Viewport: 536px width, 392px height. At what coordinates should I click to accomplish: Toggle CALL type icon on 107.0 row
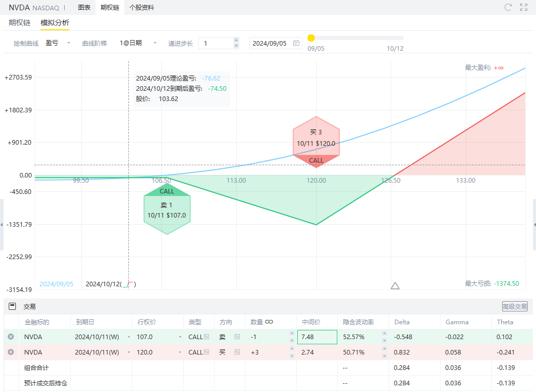(x=206, y=337)
